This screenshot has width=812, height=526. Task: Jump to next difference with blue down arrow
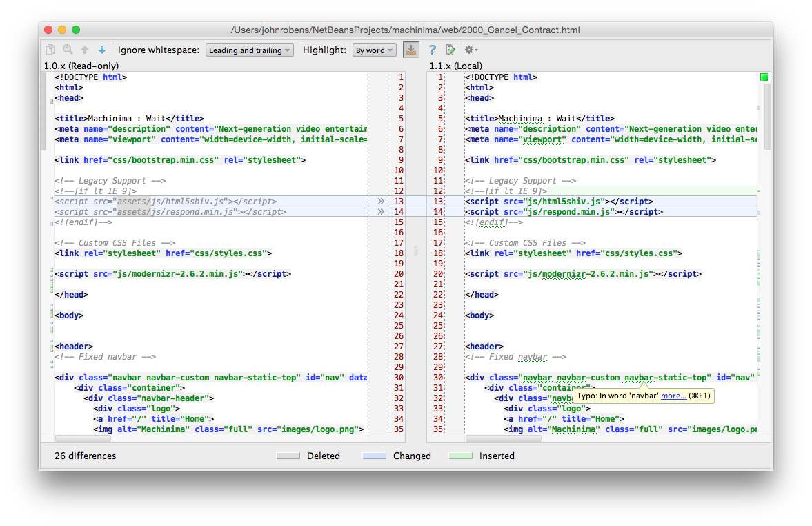coord(102,50)
